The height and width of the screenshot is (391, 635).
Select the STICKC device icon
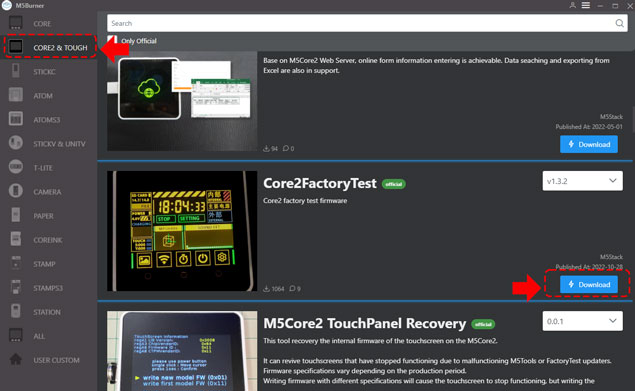16,71
